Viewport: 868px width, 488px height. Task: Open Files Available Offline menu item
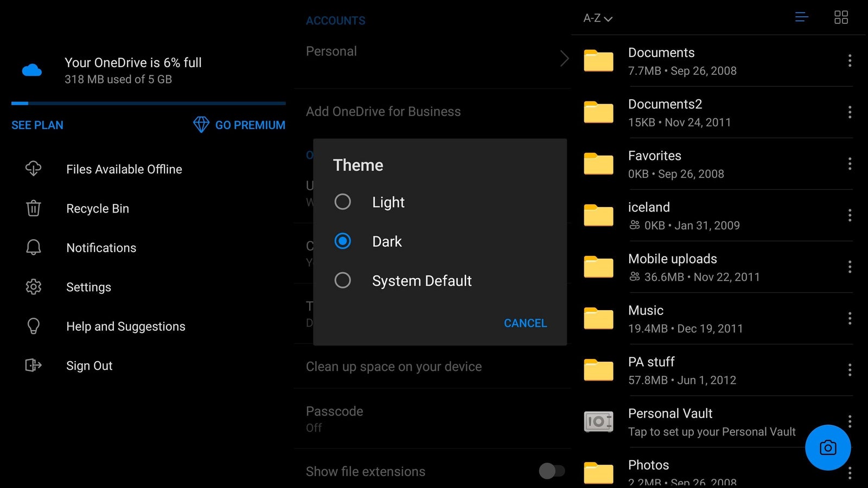click(124, 169)
